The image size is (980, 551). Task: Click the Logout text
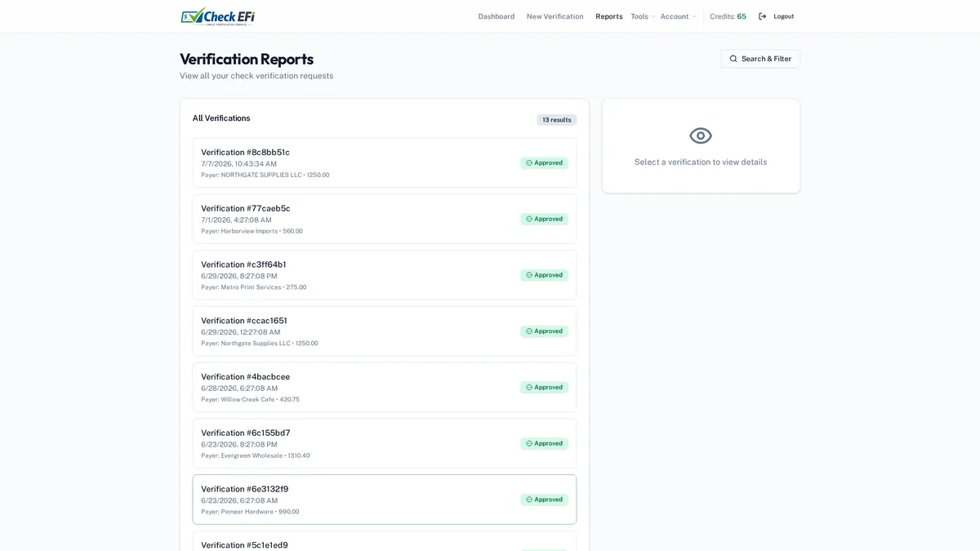[784, 16]
